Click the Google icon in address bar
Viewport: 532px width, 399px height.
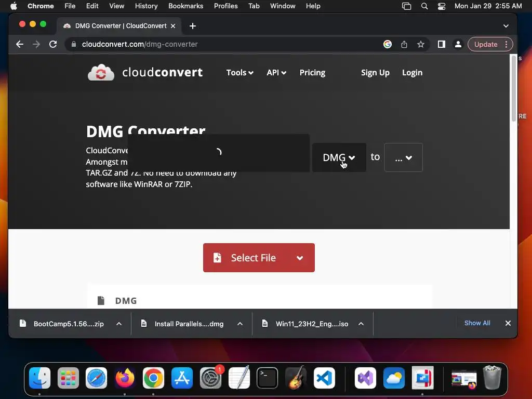388,44
